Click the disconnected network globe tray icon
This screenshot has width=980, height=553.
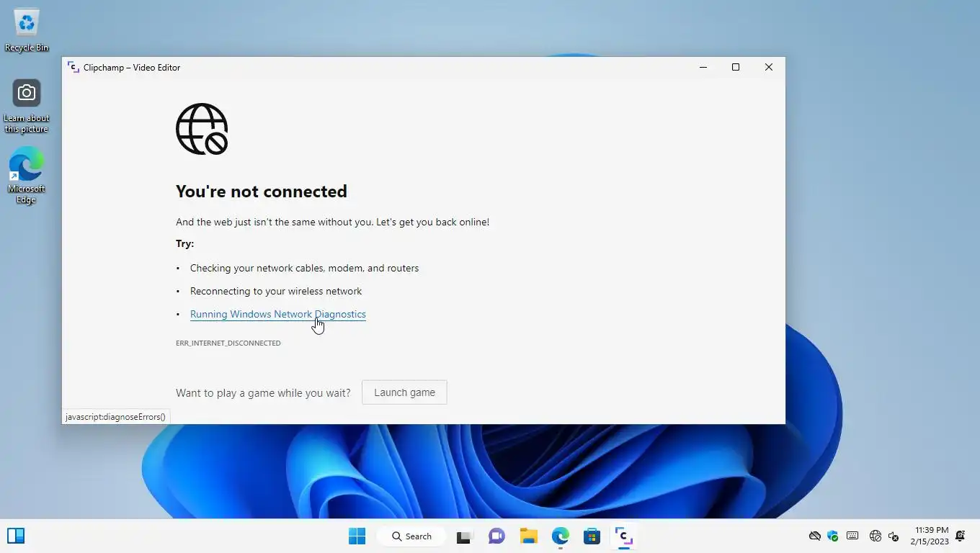click(x=876, y=536)
